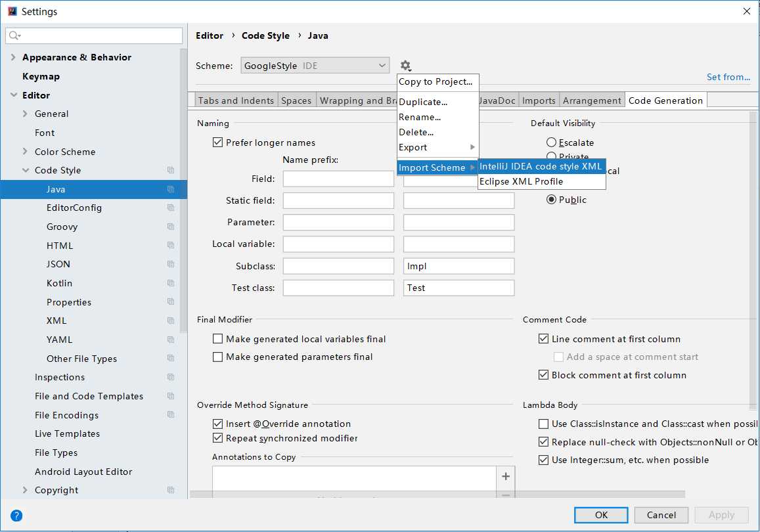Click project-level icon next to JSON

point(171,264)
